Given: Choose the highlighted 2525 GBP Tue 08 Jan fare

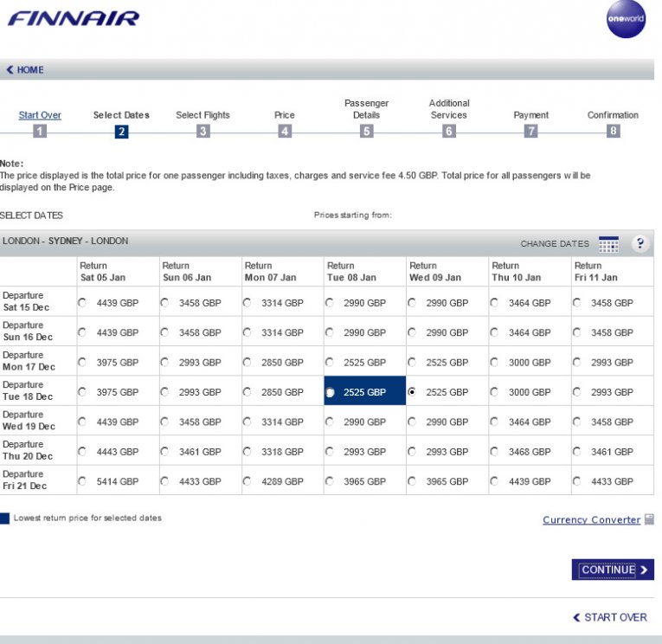Looking at the screenshot, I should pos(330,392).
